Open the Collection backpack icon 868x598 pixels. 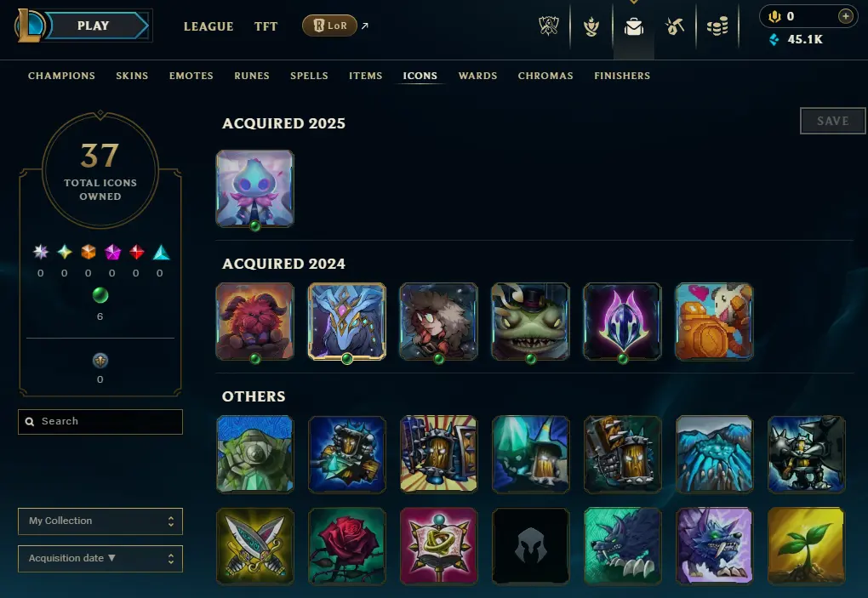(x=634, y=26)
